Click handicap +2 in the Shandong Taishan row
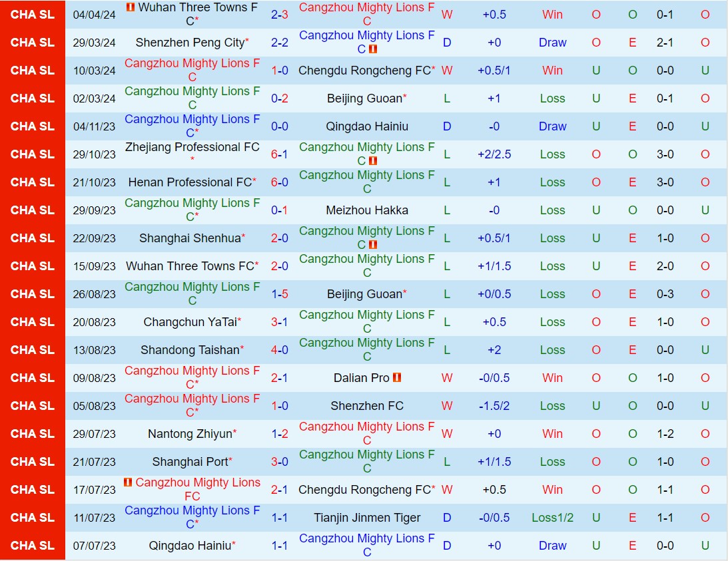The width and height of the screenshot is (728, 561). [x=494, y=350]
